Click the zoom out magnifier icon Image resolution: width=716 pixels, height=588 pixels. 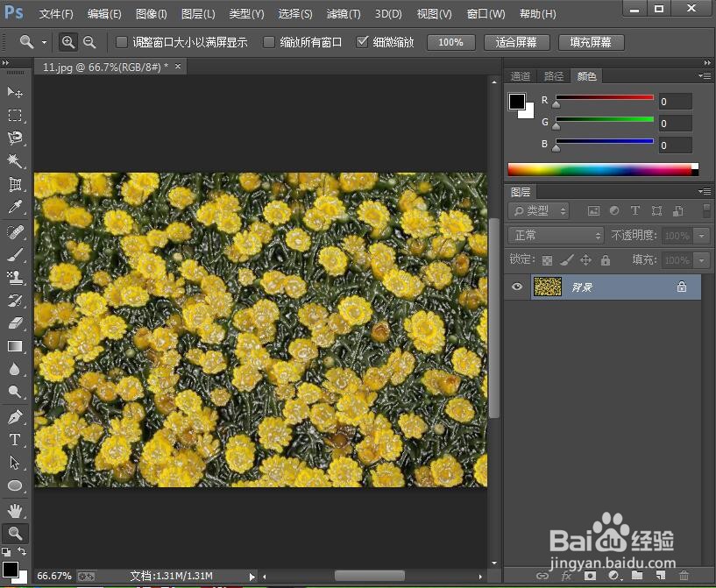coord(89,42)
